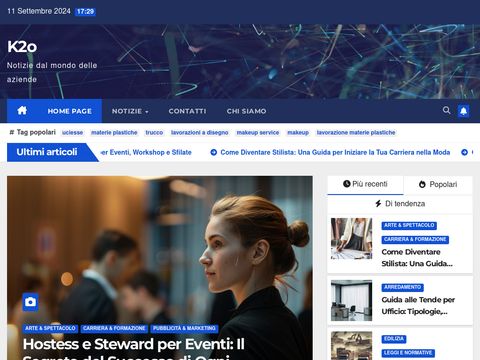Click the lightning bolt icon beside Di tendenza
Screen dimensions: 480x360
378,203
